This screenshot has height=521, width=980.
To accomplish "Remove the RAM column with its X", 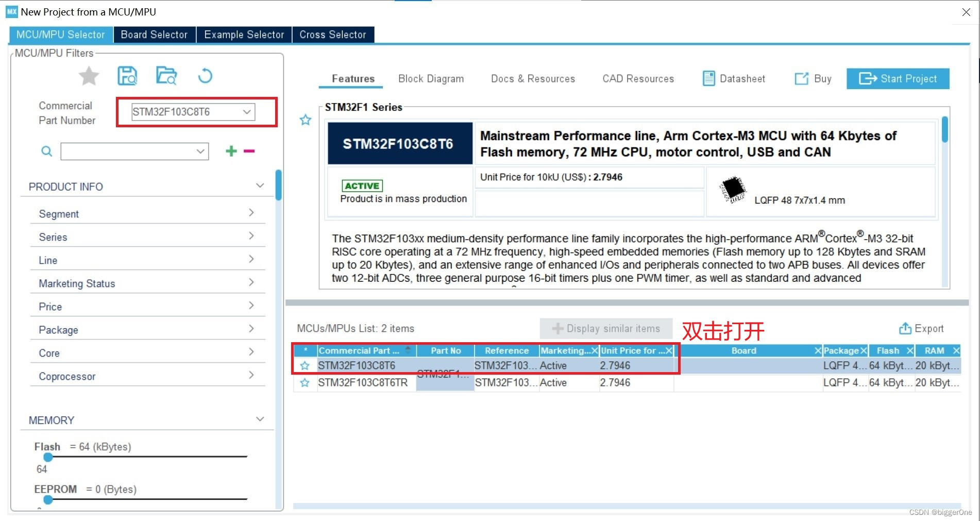I will (x=956, y=350).
